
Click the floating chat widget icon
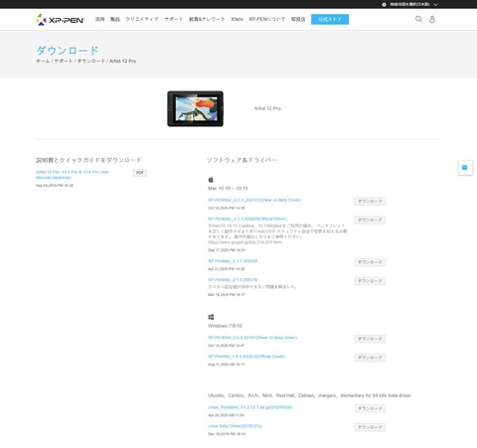pyautogui.click(x=465, y=168)
